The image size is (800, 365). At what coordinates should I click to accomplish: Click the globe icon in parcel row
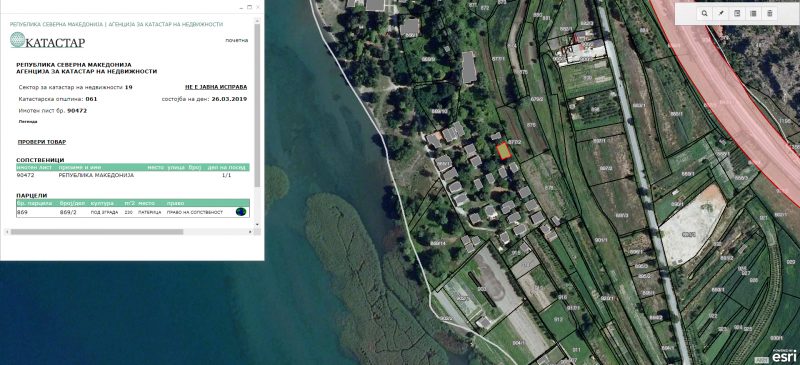pyautogui.click(x=241, y=211)
